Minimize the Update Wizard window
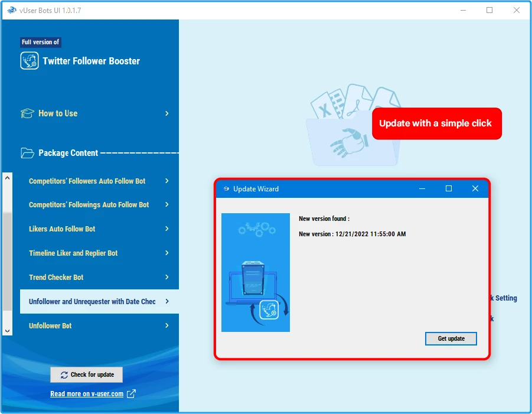The width and height of the screenshot is (532, 414). click(x=422, y=188)
